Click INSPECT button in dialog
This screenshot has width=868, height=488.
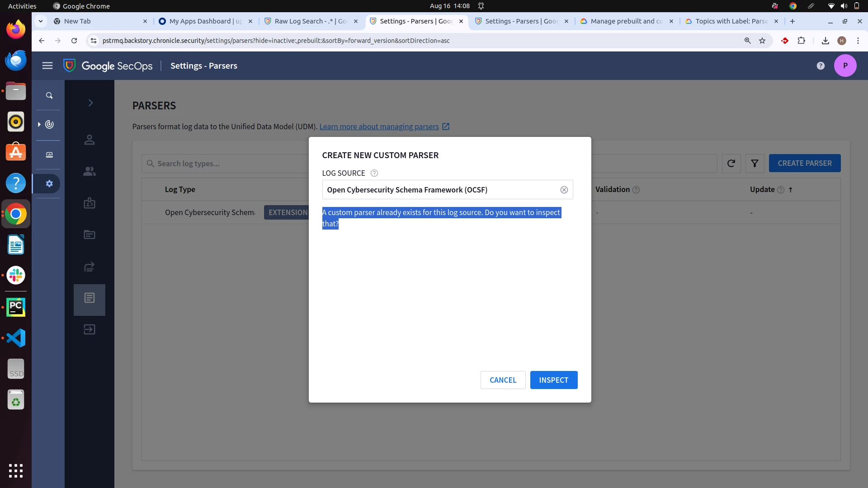point(553,380)
